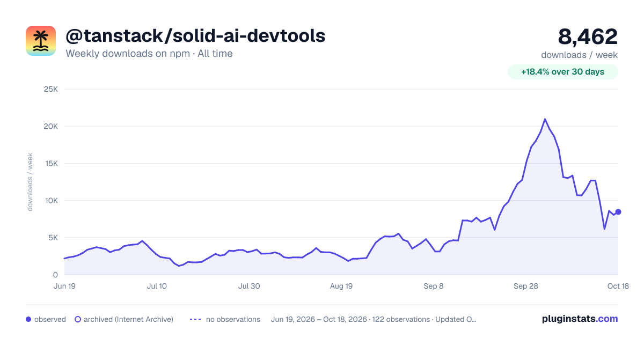Click the filled 'observed' legend dot

click(28, 319)
